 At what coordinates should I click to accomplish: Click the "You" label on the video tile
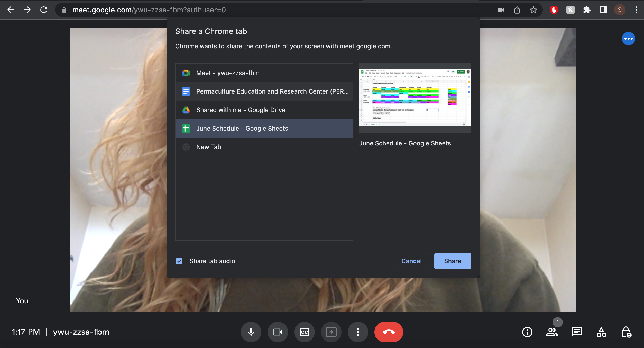(22, 301)
